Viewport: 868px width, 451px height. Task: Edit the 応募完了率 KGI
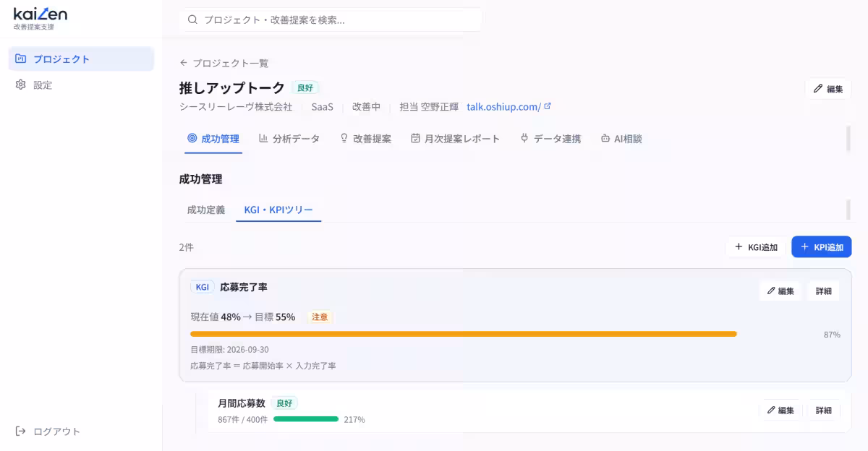tap(780, 291)
